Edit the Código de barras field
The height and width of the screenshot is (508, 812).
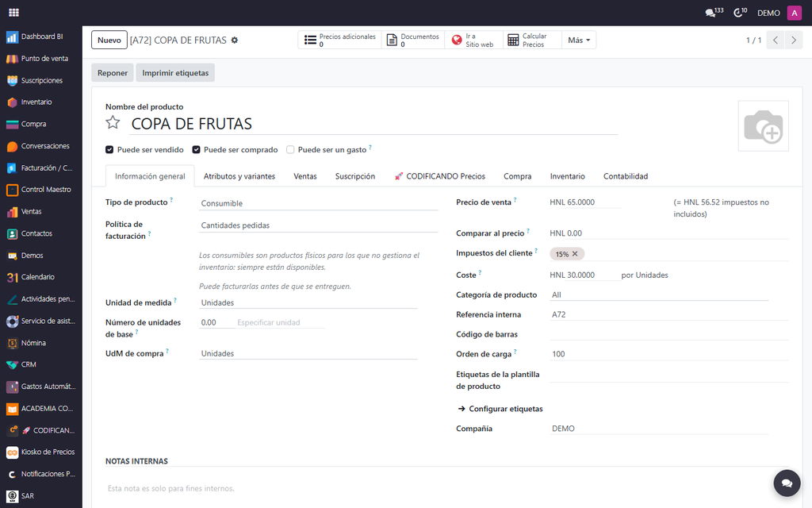pyautogui.click(x=669, y=334)
